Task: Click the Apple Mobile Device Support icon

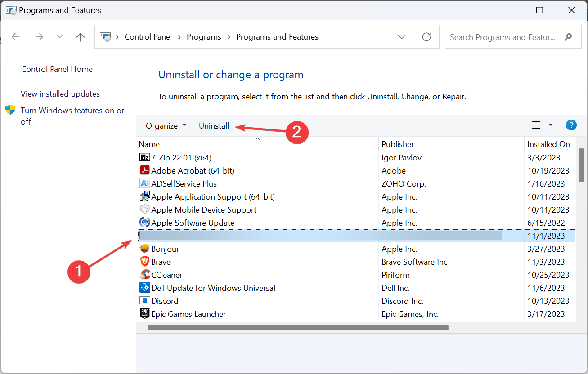Action: [144, 209]
